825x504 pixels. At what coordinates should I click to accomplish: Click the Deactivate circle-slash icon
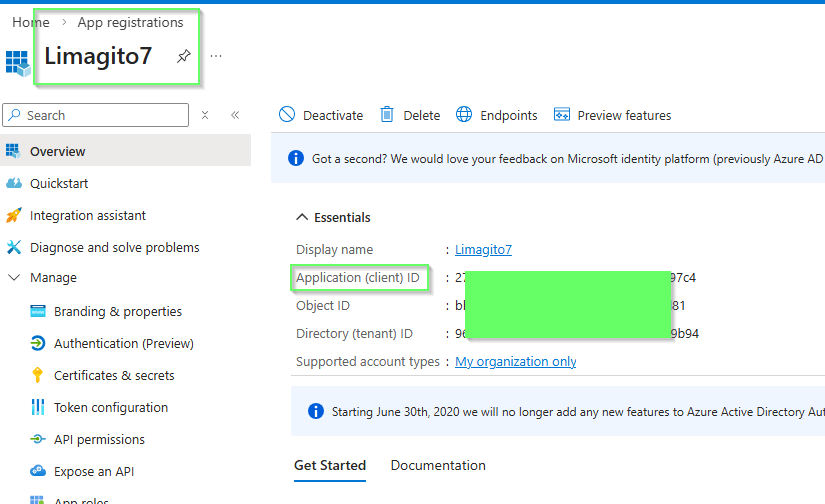tap(287, 114)
